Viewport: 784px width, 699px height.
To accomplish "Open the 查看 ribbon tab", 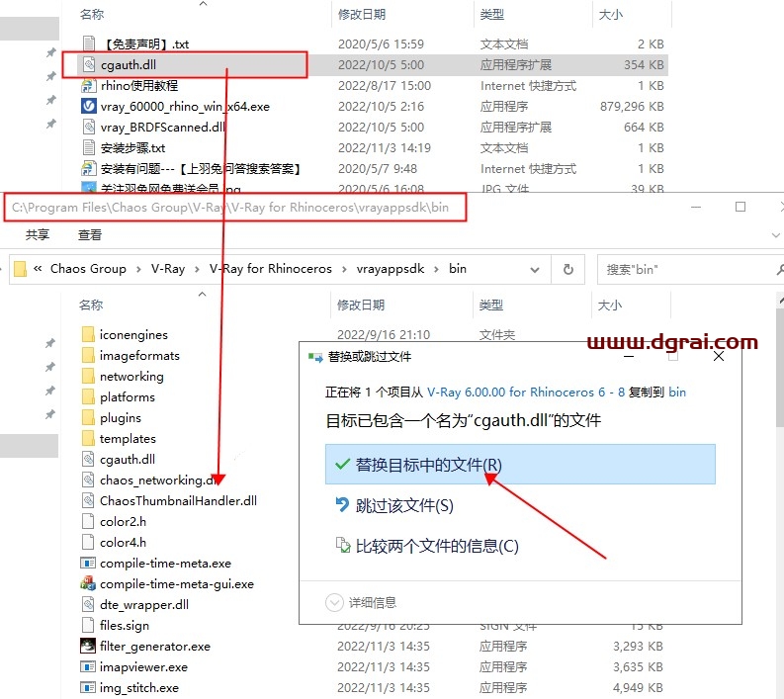I will click(90, 235).
